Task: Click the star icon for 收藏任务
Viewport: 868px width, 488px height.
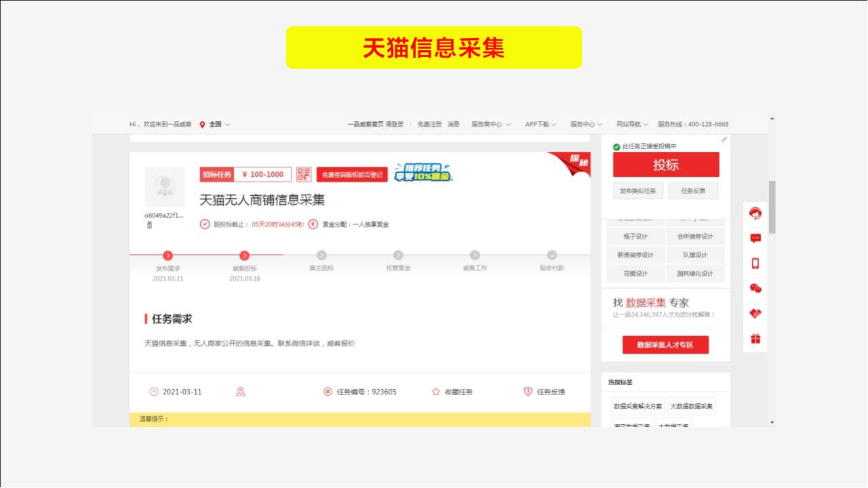Action: click(x=436, y=392)
